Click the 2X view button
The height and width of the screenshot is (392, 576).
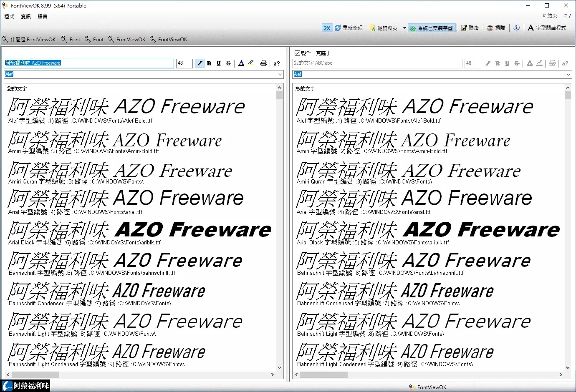[326, 28]
